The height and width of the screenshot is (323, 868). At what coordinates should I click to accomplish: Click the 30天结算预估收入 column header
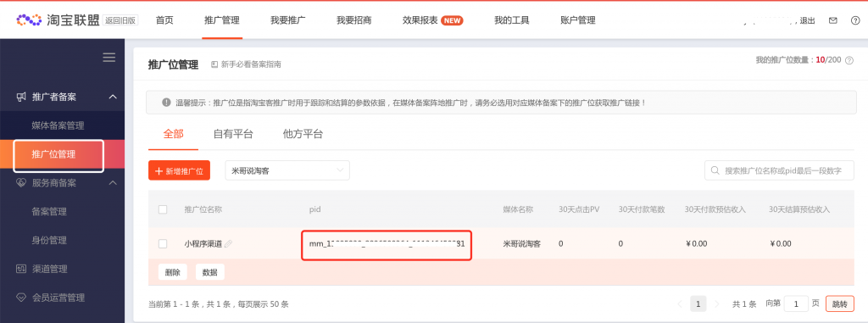tap(799, 209)
